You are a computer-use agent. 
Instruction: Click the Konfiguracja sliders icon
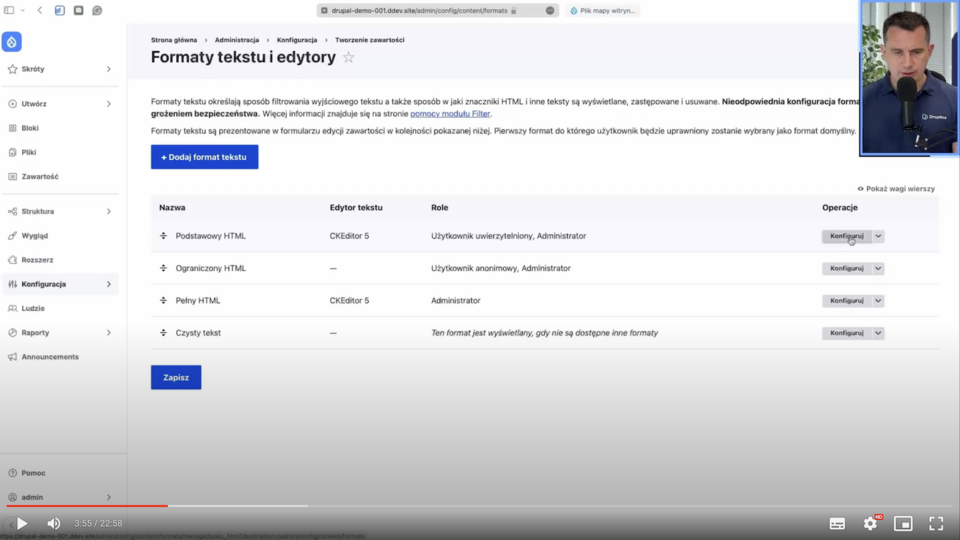[12, 284]
